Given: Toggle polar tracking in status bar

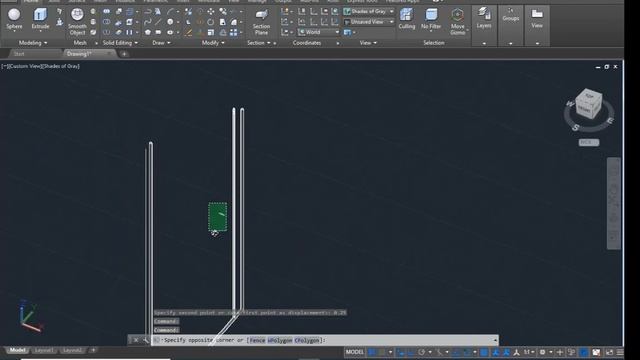Looking at the screenshot, I should point(421,352).
